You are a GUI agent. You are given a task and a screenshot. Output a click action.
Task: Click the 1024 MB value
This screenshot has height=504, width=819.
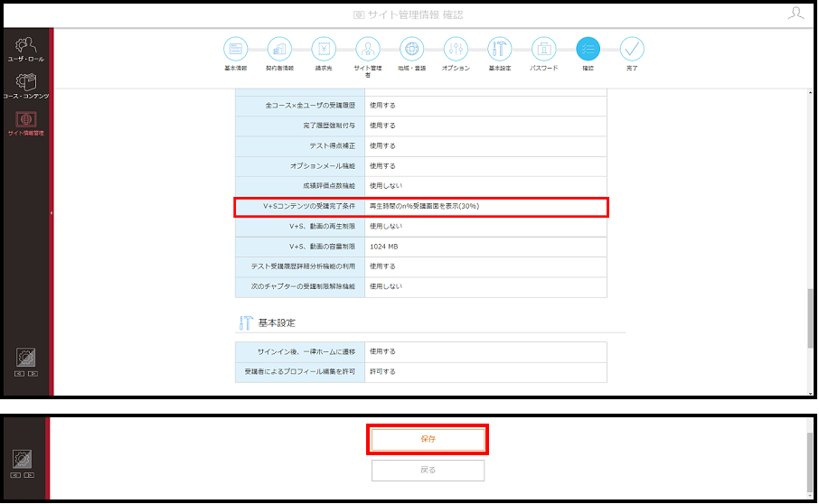tap(384, 247)
